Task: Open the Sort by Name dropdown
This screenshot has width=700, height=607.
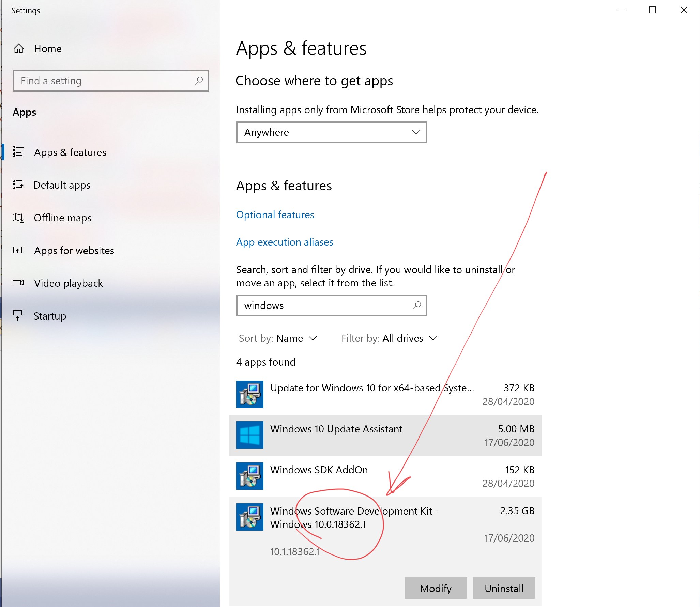Action: point(278,338)
